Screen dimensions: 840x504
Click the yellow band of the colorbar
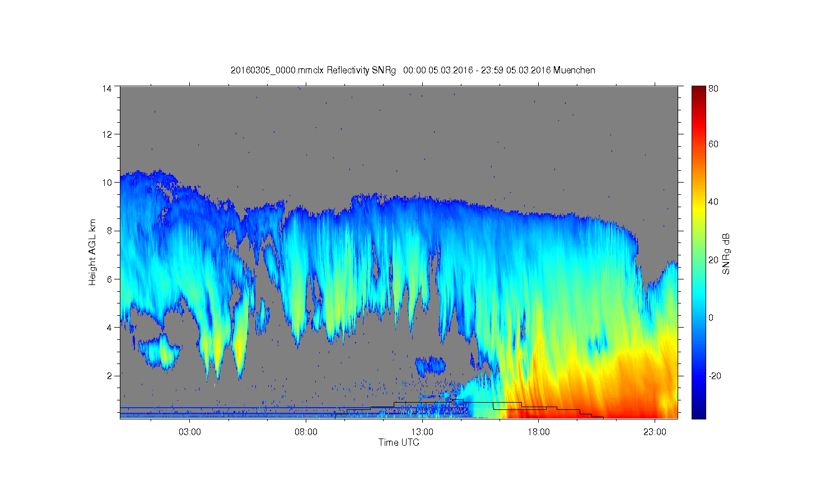[698, 208]
